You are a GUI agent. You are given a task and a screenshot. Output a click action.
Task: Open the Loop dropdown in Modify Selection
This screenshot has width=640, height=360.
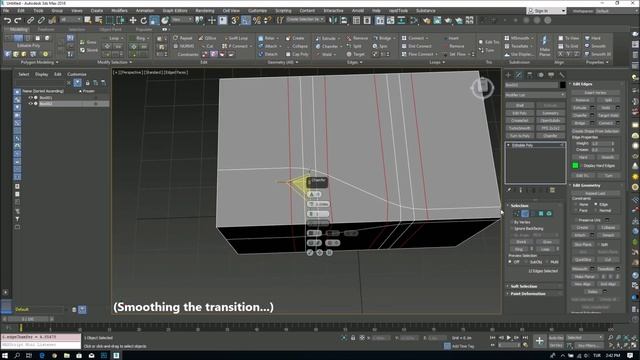click(116, 38)
